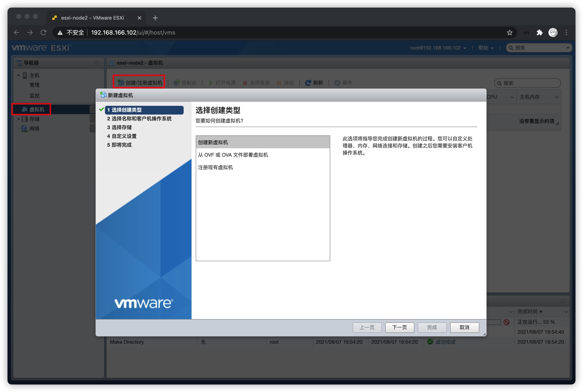This screenshot has width=583, height=392.
Task: Click the host icon in navigator tree
Action: click(x=25, y=75)
